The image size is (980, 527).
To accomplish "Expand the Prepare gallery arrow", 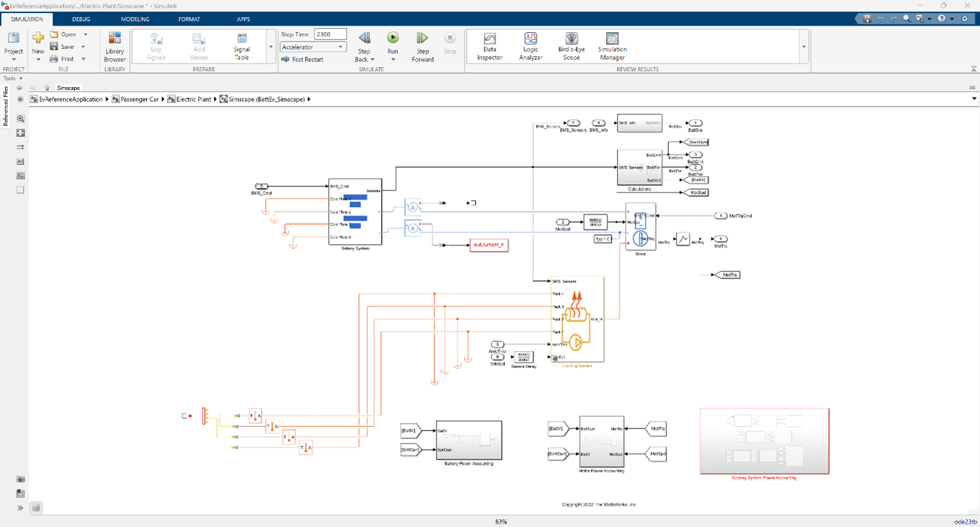I will pyautogui.click(x=271, y=47).
